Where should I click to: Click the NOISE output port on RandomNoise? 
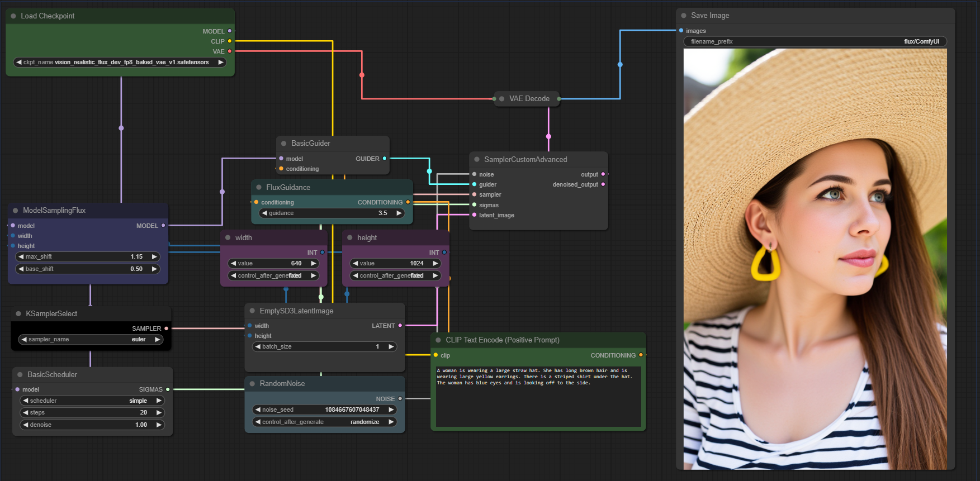coord(400,399)
